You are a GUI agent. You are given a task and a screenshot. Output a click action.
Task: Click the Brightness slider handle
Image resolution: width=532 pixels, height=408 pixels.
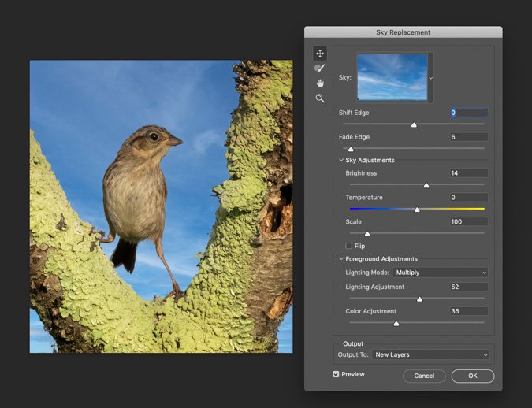(426, 186)
